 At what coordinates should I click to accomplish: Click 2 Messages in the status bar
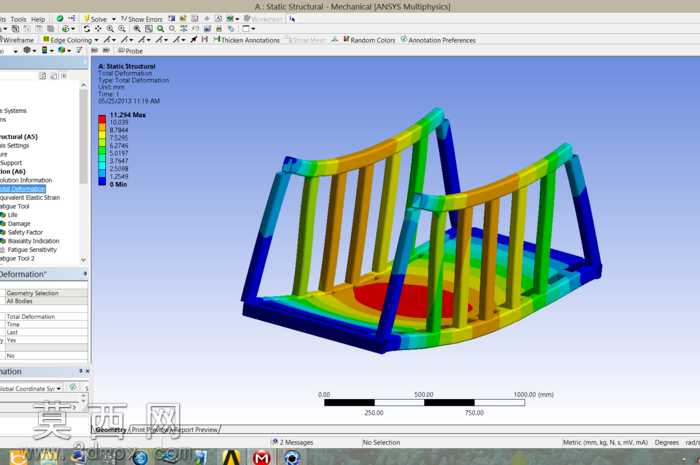(x=293, y=442)
